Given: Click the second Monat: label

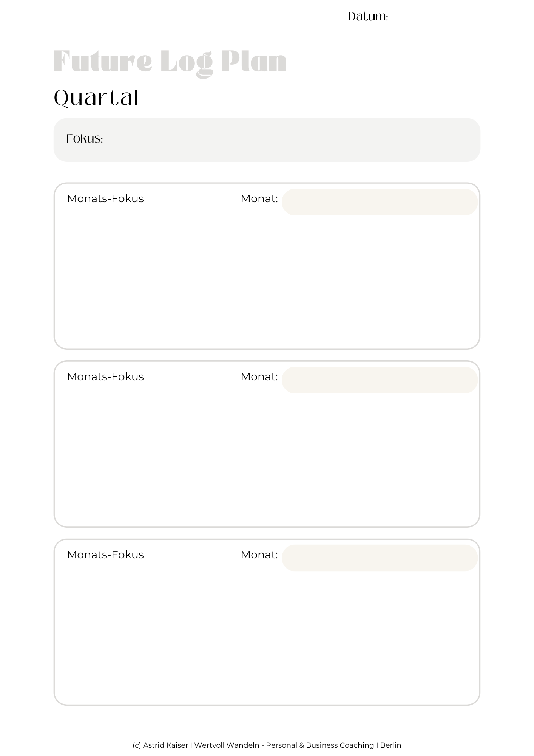Looking at the screenshot, I should [259, 376].
